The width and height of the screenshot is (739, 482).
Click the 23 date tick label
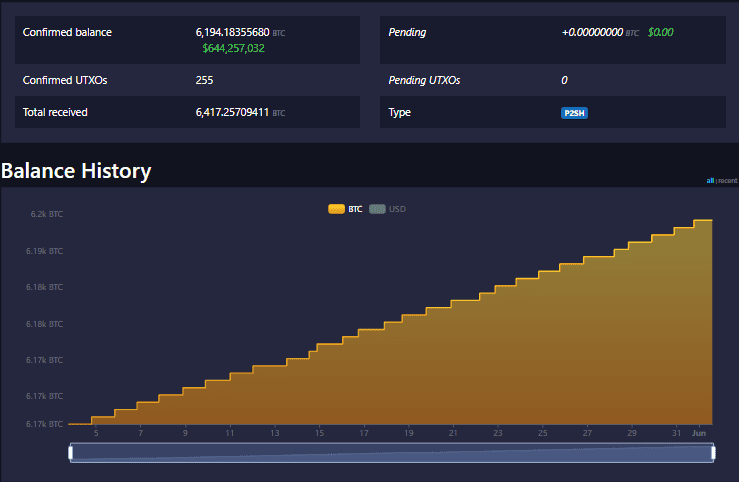(498, 433)
